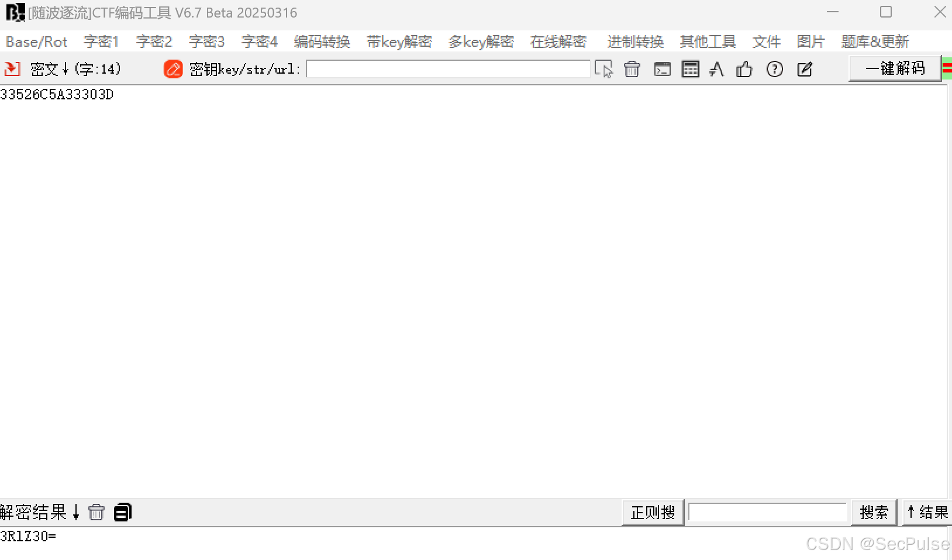
Task: Open the 编码转换 menu
Action: pyautogui.click(x=322, y=42)
